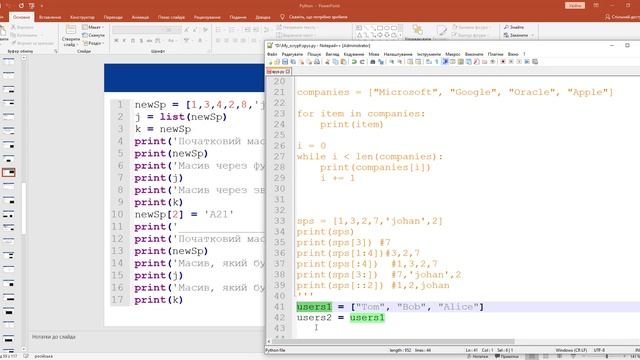Open Редагувати menu in Notepad++
The width and height of the screenshot is (640, 360).
click(x=292, y=54)
